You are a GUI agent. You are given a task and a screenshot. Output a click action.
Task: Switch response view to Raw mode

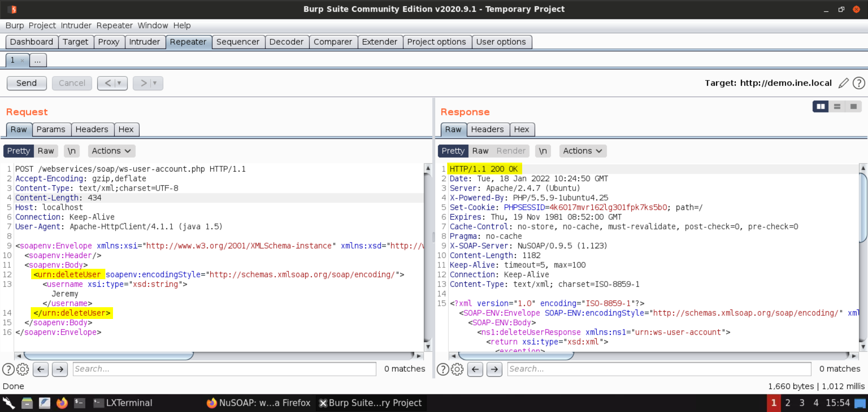[x=480, y=151]
